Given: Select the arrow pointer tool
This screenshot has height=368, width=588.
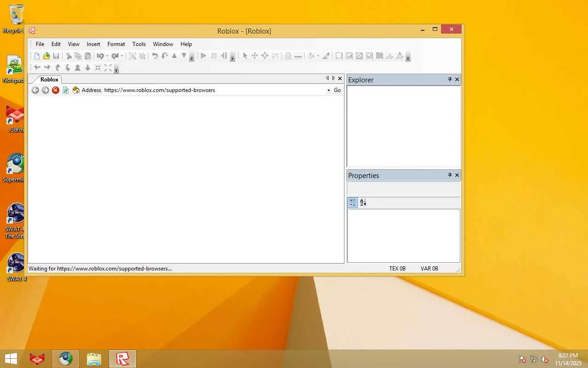Looking at the screenshot, I should tap(245, 56).
